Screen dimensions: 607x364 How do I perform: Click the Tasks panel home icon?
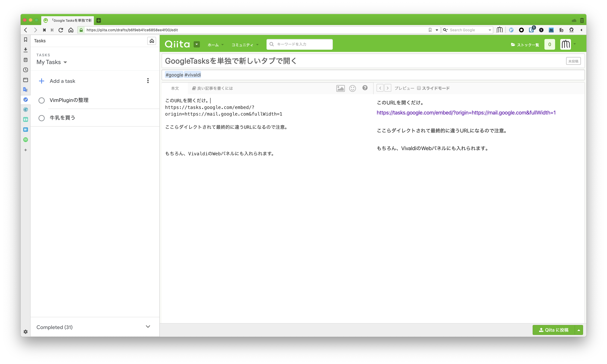[x=152, y=41]
